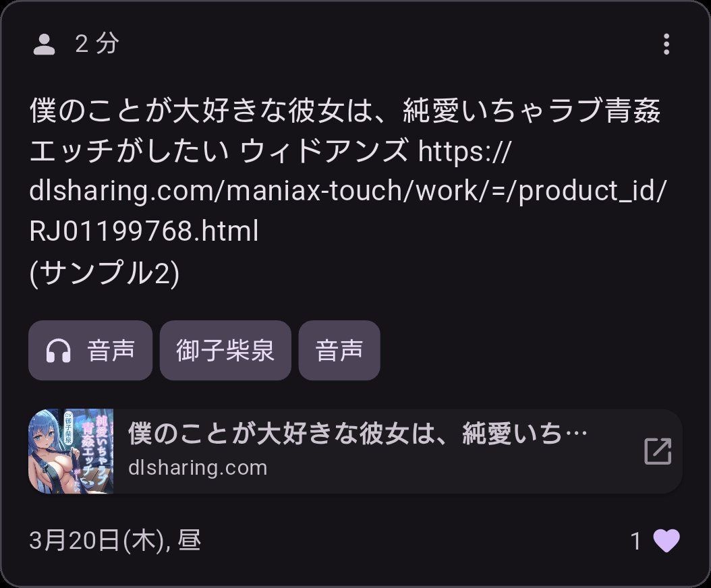This screenshot has height=588, width=711.
Task: Click the 3月20日(木), 昼 date label
Action: click(115, 540)
